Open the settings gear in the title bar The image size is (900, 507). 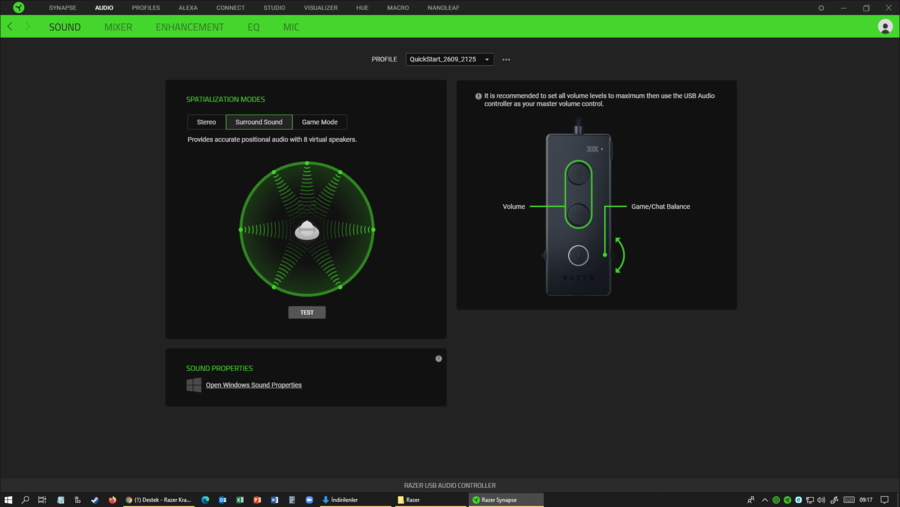(x=821, y=8)
